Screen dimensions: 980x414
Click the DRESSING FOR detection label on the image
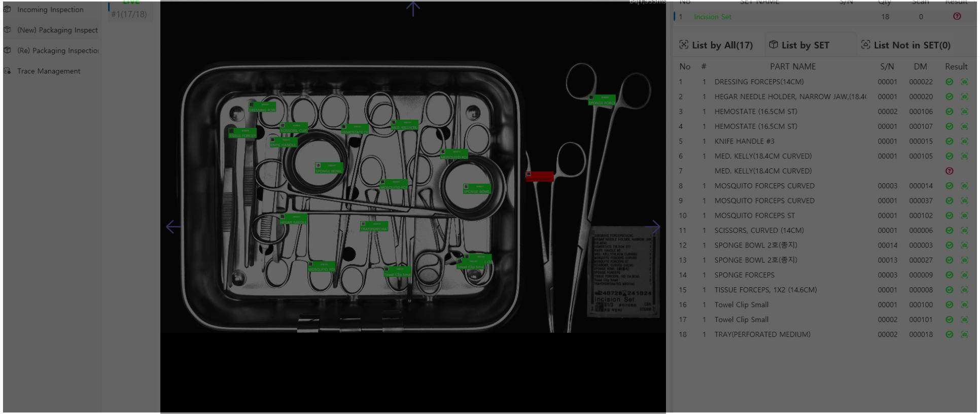tap(262, 107)
